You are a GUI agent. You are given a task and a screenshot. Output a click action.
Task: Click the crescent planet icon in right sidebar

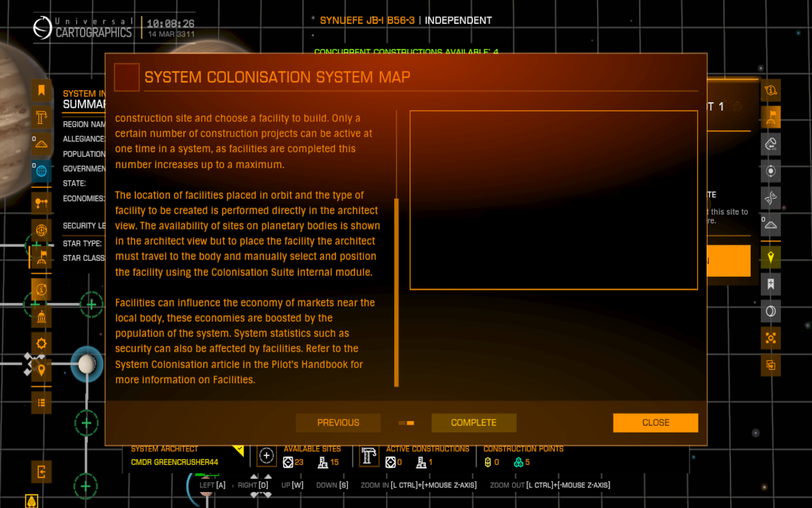[x=771, y=311]
